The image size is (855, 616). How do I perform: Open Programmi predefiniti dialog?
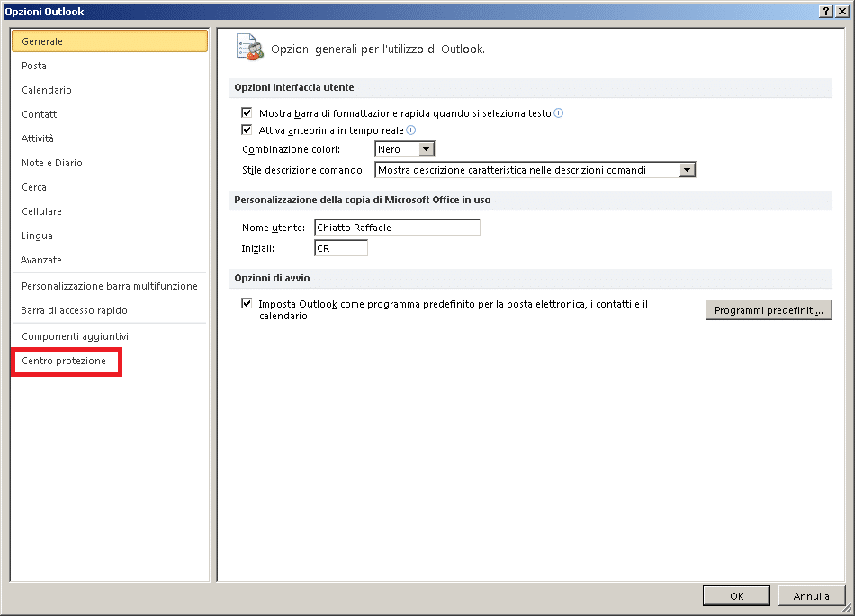[769, 310]
